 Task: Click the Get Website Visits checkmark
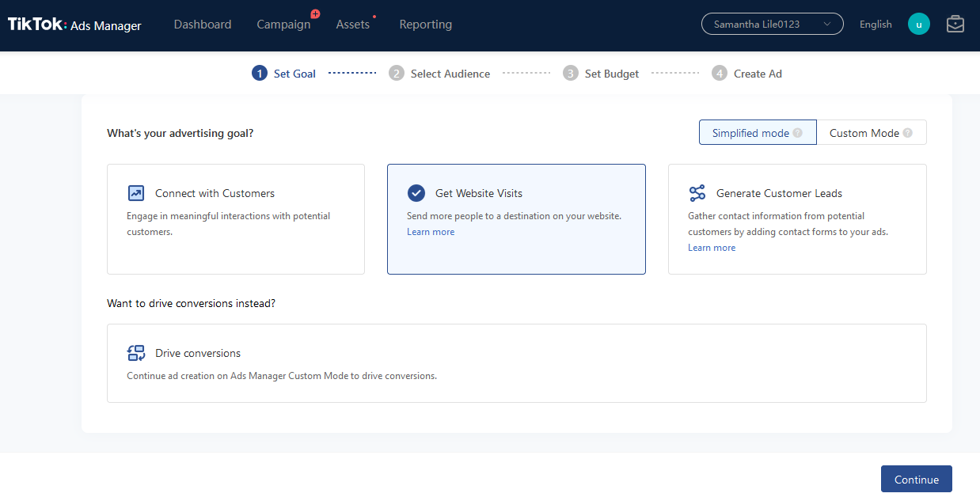pos(416,193)
